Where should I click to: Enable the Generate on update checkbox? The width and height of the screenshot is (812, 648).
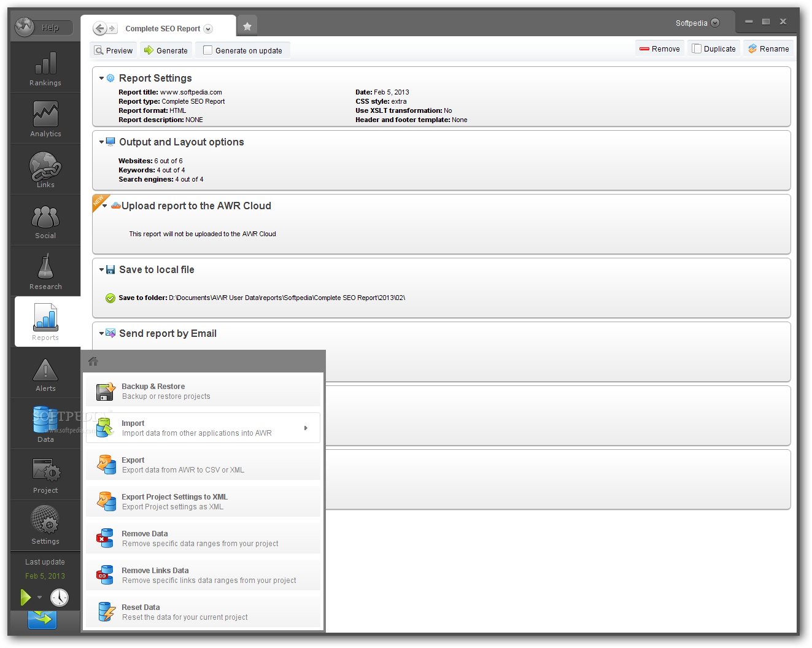click(x=207, y=50)
